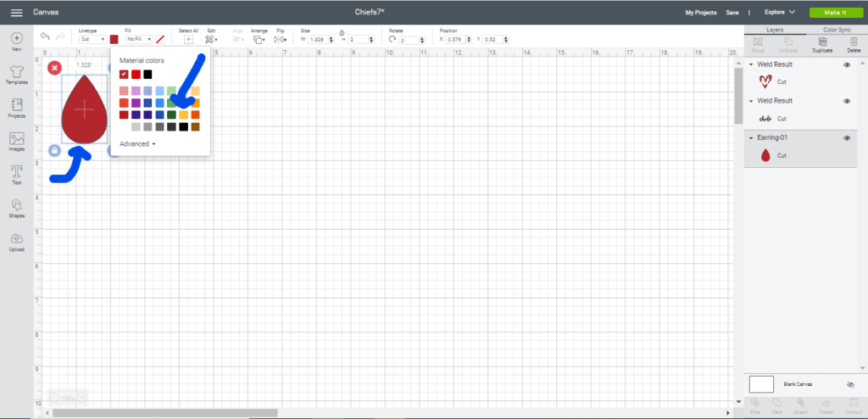
Task: Click the red delete handle on the shape
Action: (54, 68)
